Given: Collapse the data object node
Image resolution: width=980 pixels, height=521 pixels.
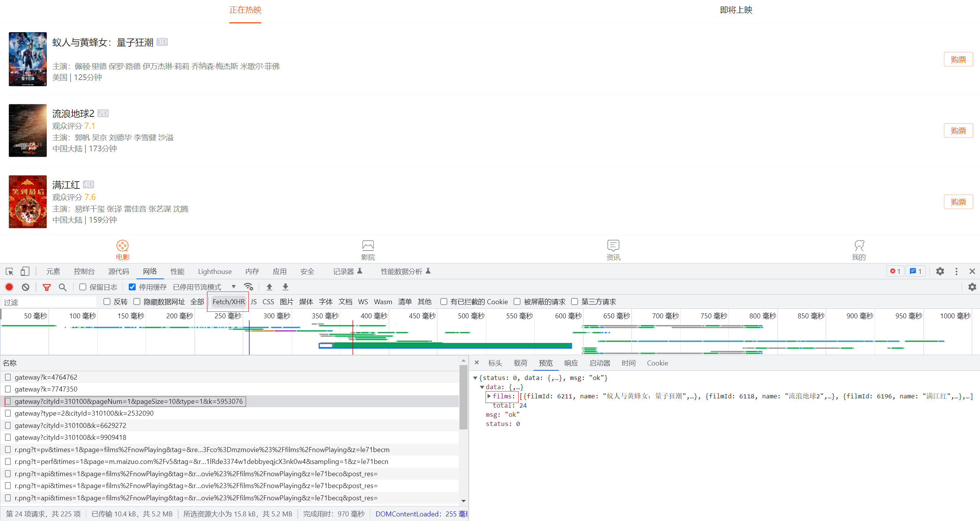Looking at the screenshot, I should [482, 387].
